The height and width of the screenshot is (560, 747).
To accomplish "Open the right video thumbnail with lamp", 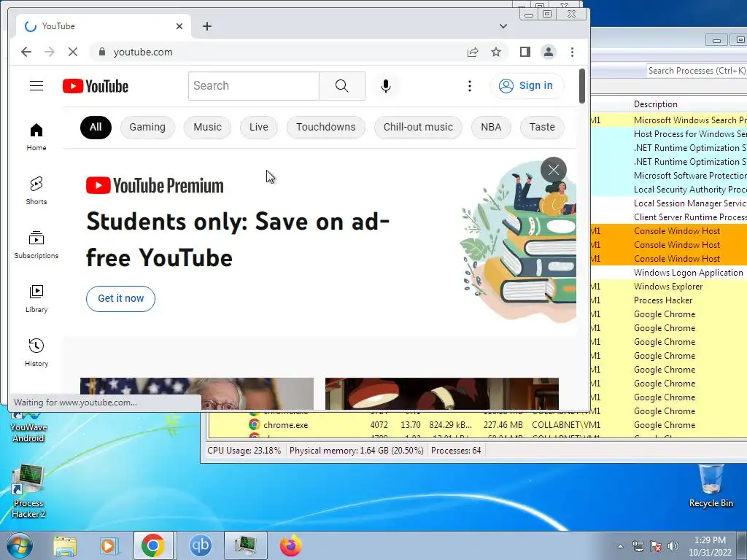I will [441, 394].
